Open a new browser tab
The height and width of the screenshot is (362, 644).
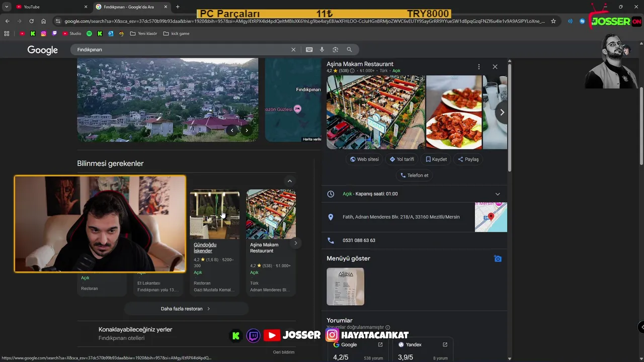pyautogui.click(x=178, y=7)
